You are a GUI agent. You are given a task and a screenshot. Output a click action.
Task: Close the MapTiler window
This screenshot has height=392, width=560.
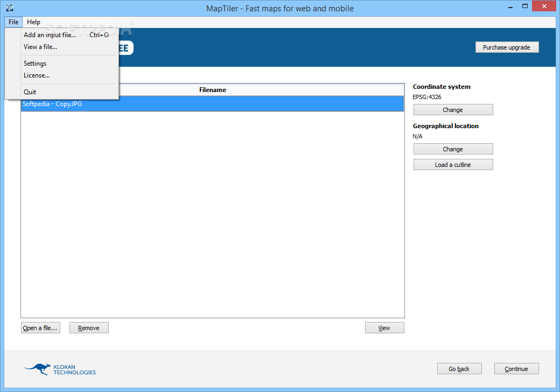click(x=544, y=6)
